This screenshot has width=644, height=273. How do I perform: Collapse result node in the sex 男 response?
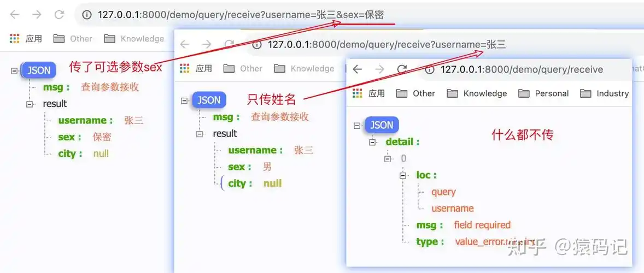200,134
